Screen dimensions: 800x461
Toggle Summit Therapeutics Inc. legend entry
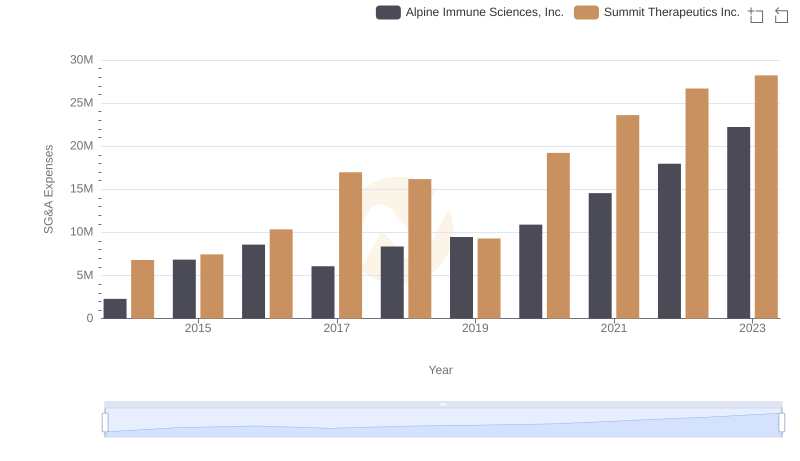pos(657,12)
